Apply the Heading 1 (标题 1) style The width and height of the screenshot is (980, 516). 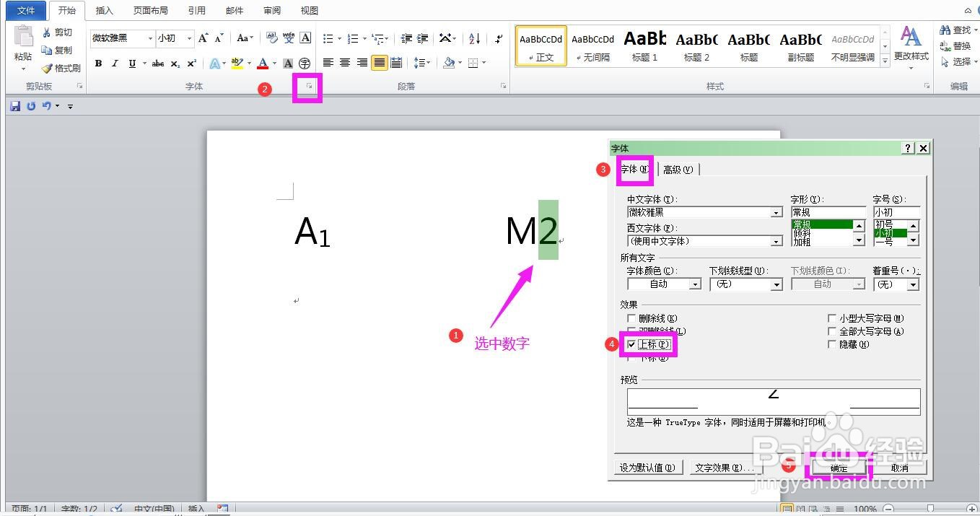click(644, 45)
